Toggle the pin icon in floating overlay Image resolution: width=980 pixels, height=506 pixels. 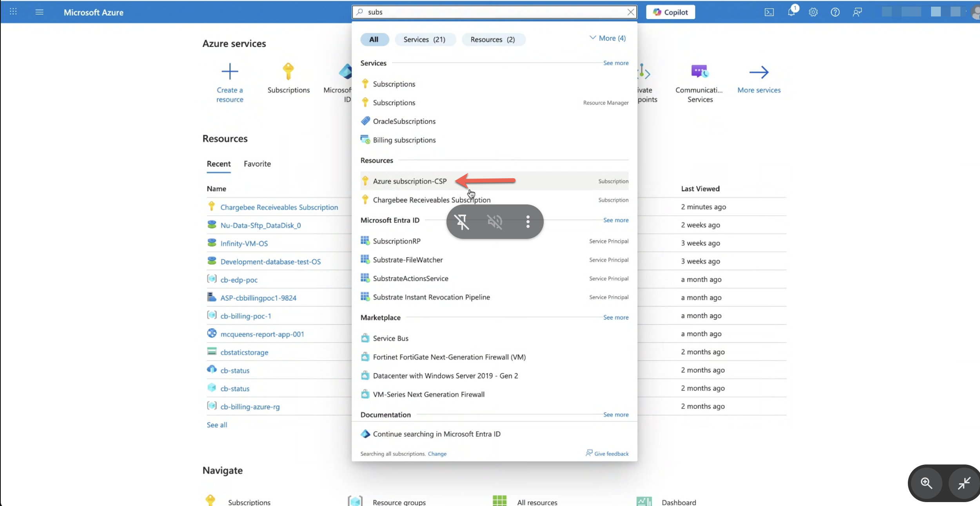pyautogui.click(x=462, y=222)
